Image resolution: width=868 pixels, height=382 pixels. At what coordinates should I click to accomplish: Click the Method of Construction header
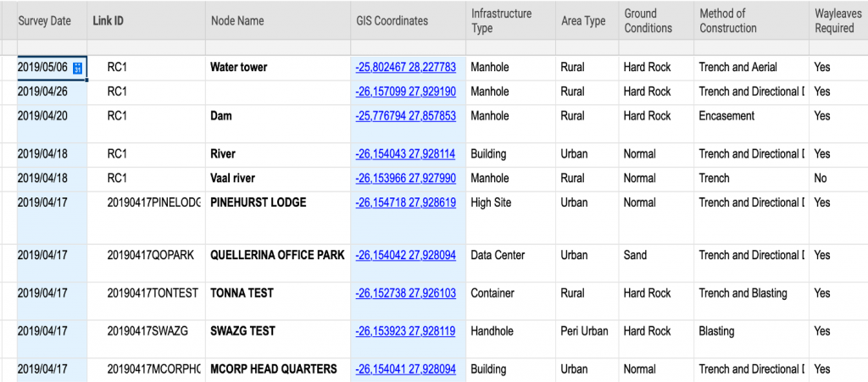[727, 20]
